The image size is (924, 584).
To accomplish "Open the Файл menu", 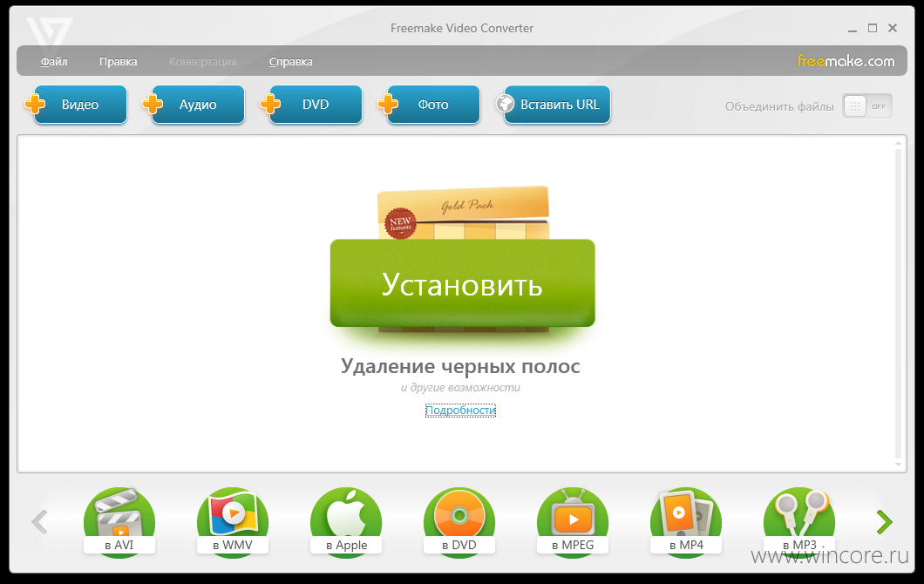I will tap(54, 61).
